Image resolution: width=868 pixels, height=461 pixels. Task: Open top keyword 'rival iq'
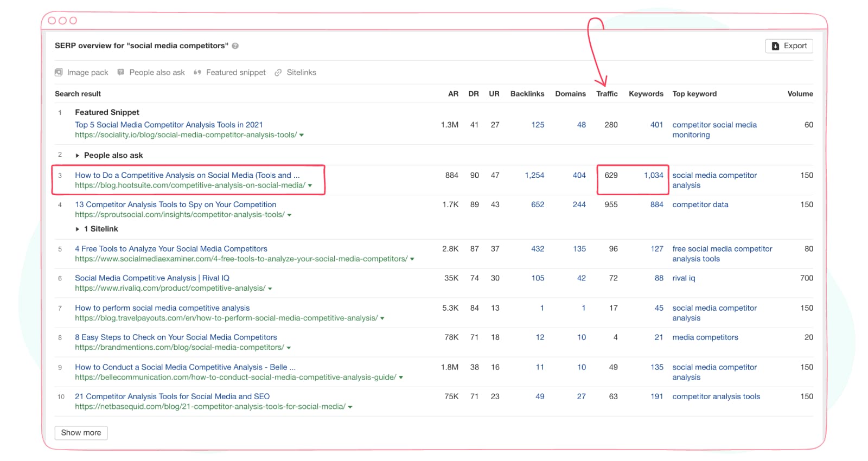pos(684,278)
